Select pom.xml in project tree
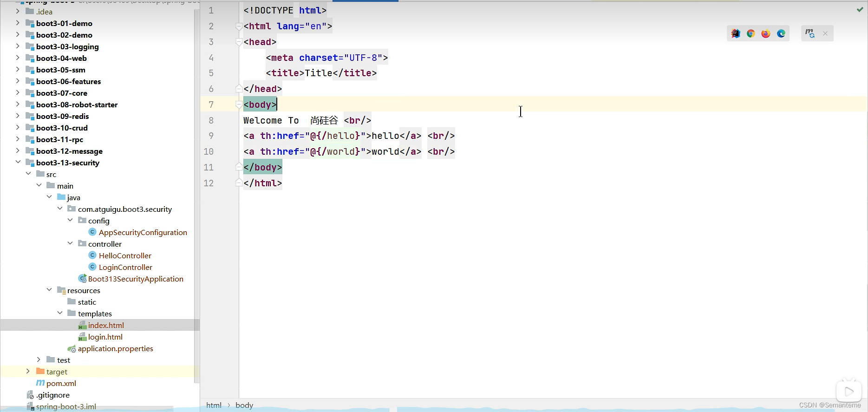Viewport: 868px width, 412px height. [61, 383]
